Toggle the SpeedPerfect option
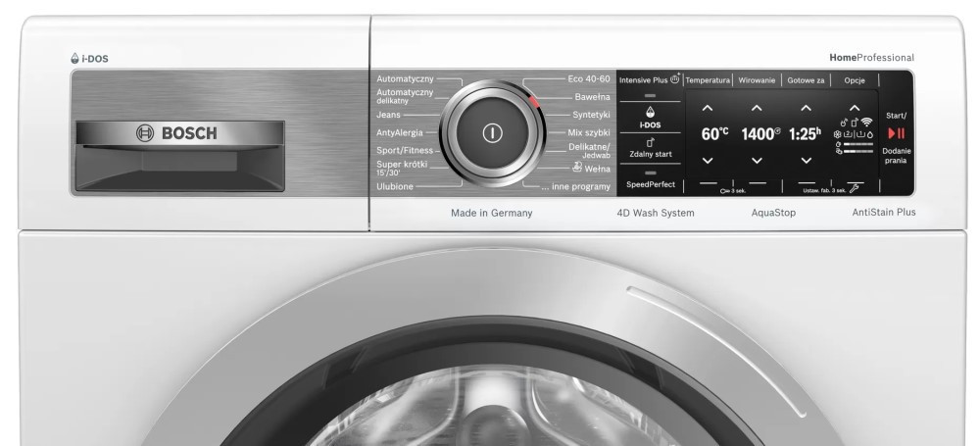The image size is (980, 446). tap(650, 184)
